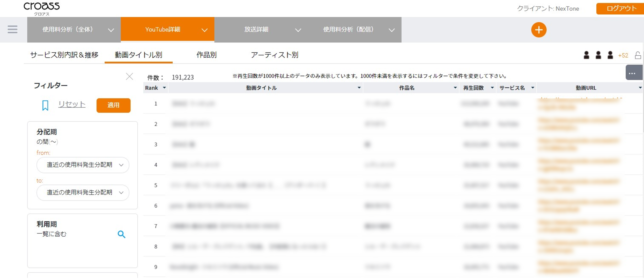Open the 作品名 column filter arrow
This screenshot has height=280, width=644.
pyautogui.click(x=455, y=88)
